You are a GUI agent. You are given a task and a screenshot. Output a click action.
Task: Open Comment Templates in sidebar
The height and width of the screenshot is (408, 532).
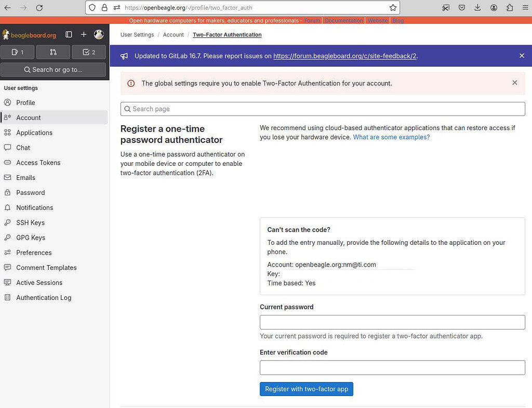coord(54,268)
